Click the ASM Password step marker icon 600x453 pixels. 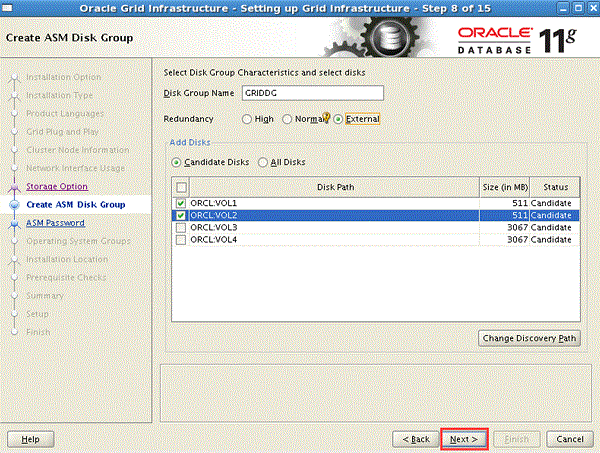15,223
